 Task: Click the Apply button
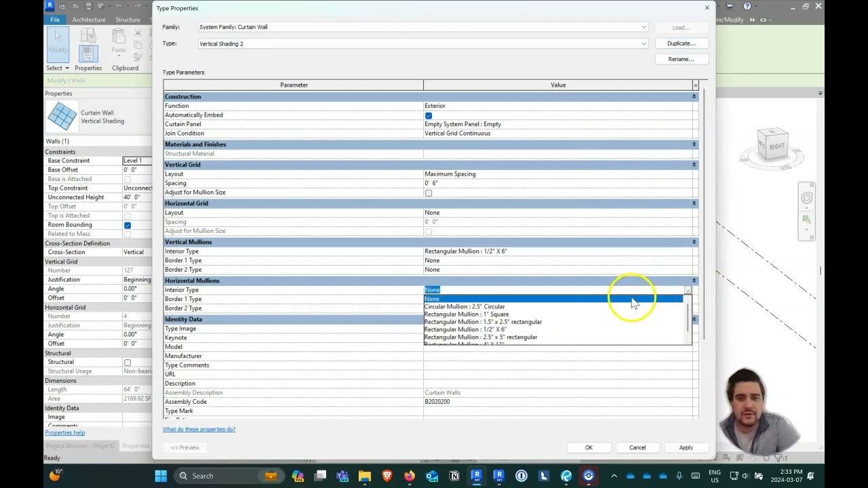(x=686, y=447)
